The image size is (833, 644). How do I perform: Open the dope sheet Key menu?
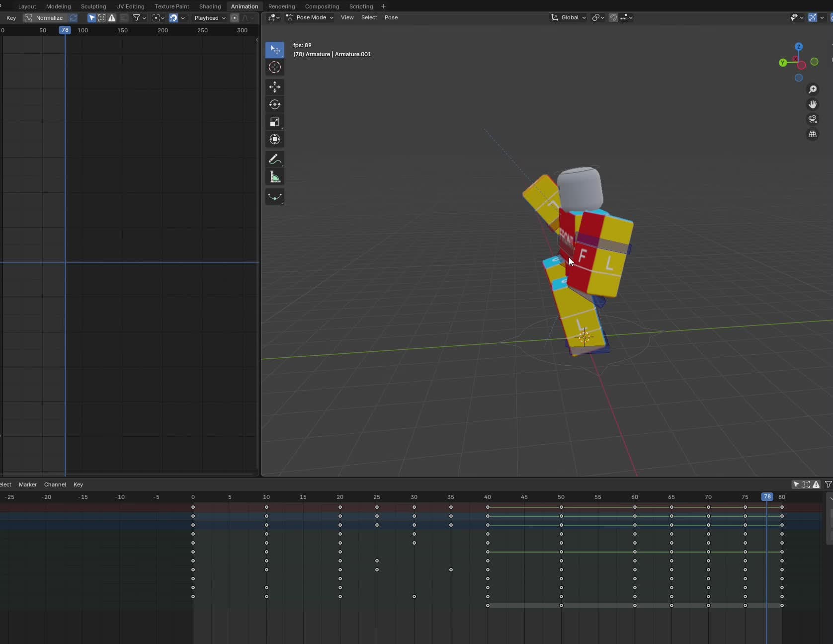[x=78, y=484]
